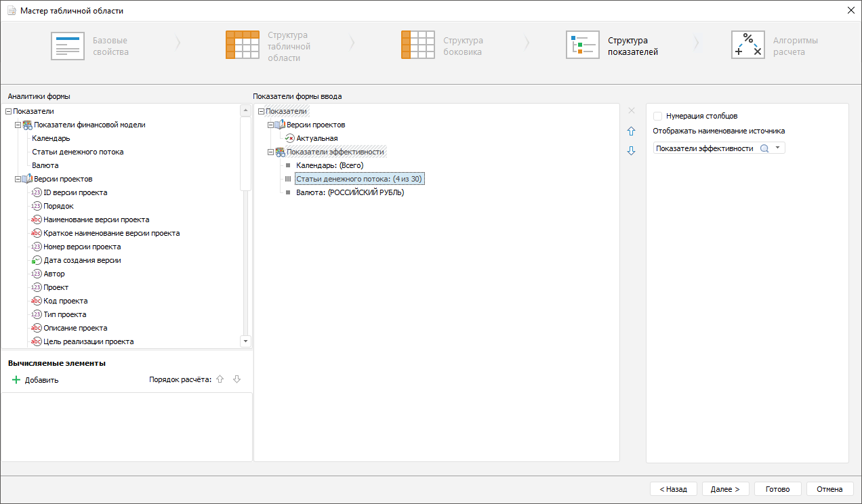Move selected indicator up with arrow icon
Image resolution: width=862 pixels, height=504 pixels.
[x=632, y=131]
